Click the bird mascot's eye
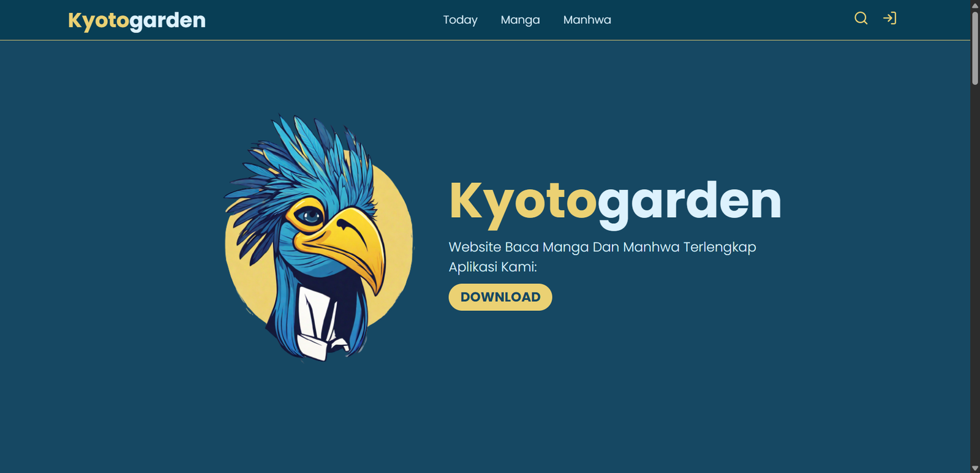Image resolution: width=980 pixels, height=473 pixels. (x=310, y=215)
